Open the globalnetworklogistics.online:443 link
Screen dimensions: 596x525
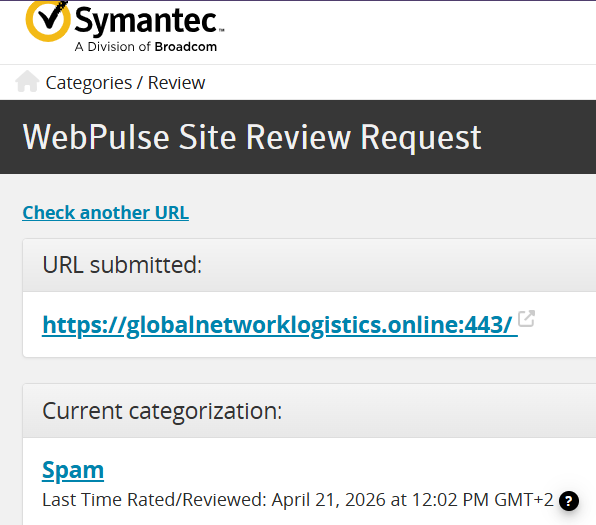point(279,325)
